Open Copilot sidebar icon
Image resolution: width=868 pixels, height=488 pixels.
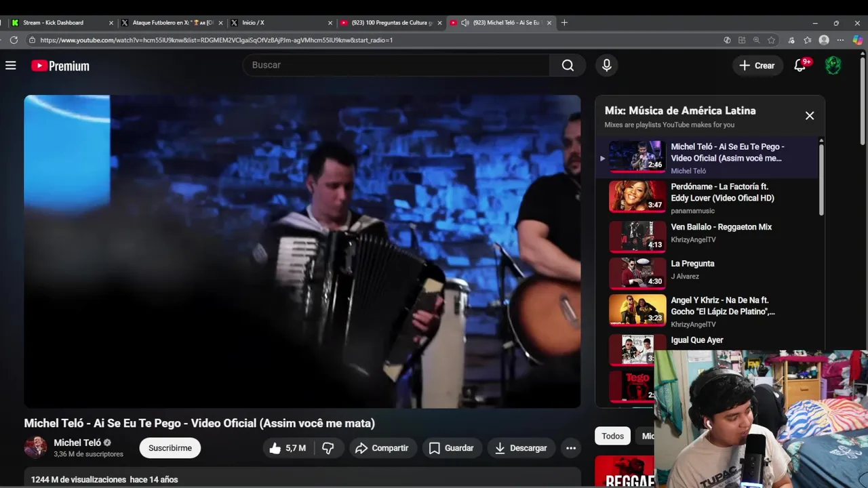point(858,40)
